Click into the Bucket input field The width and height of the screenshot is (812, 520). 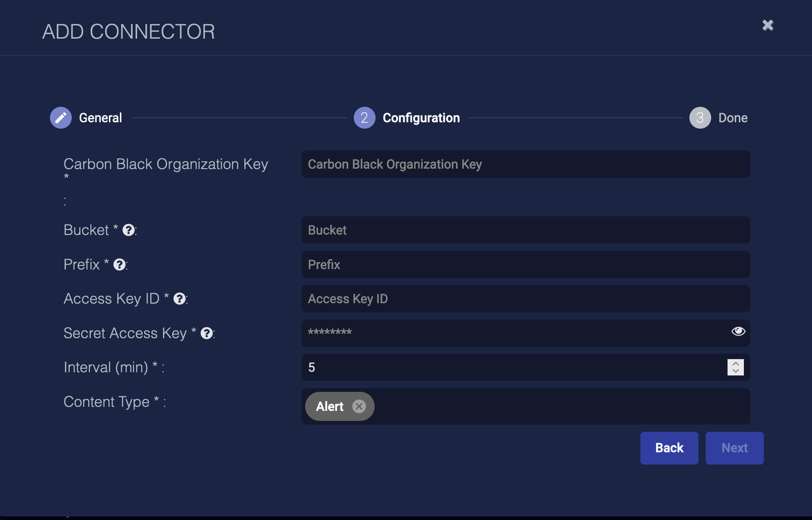(525, 230)
